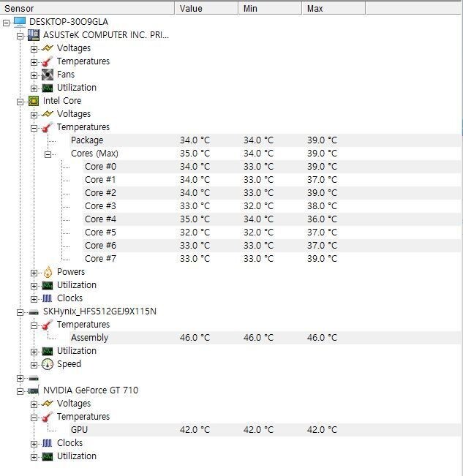Image resolution: width=463 pixels, height=476 pixels.
Task: Select the Package temperature row
Action: click(87, 140)
